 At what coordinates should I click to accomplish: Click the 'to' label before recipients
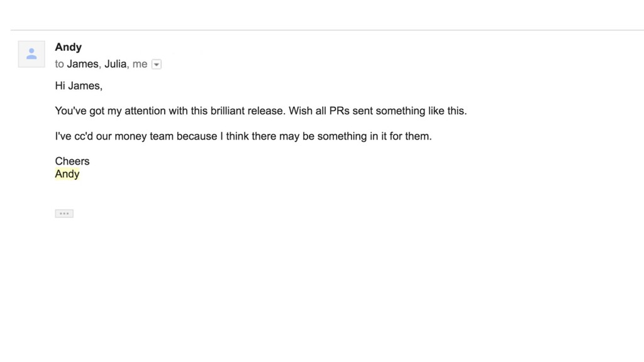coord(60,65)
